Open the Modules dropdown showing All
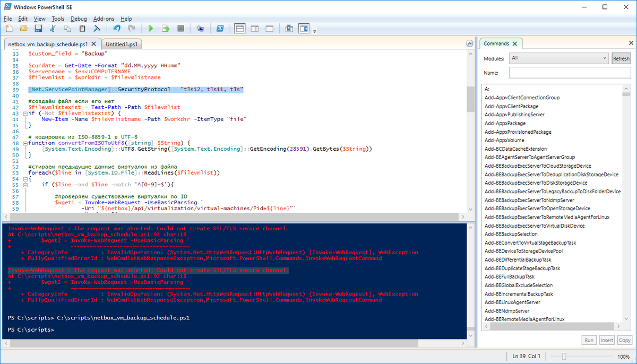 [x=558, y=58]
